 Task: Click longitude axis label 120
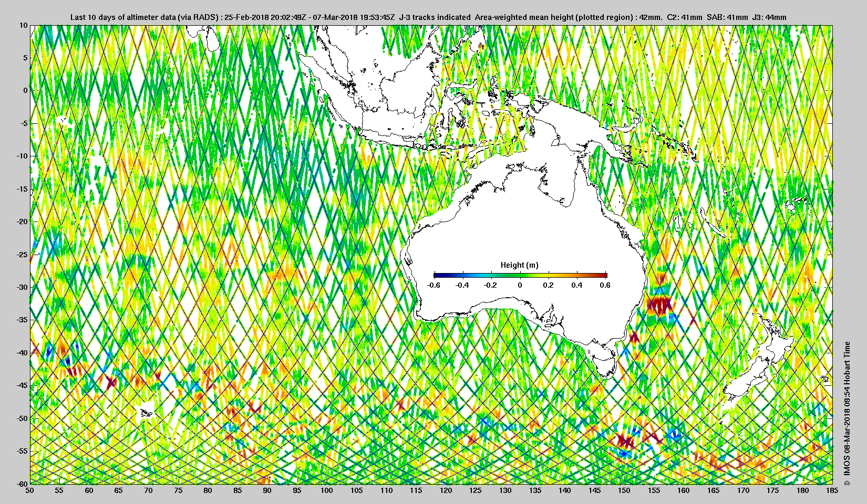click(x=446, y=491)
